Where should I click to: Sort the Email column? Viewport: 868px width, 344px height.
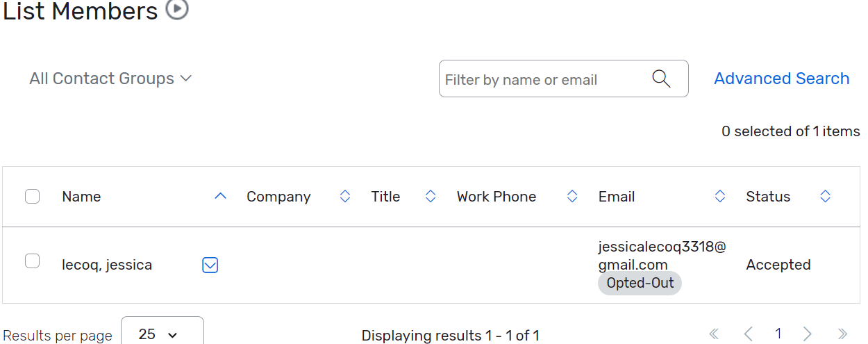coord(720,197)
